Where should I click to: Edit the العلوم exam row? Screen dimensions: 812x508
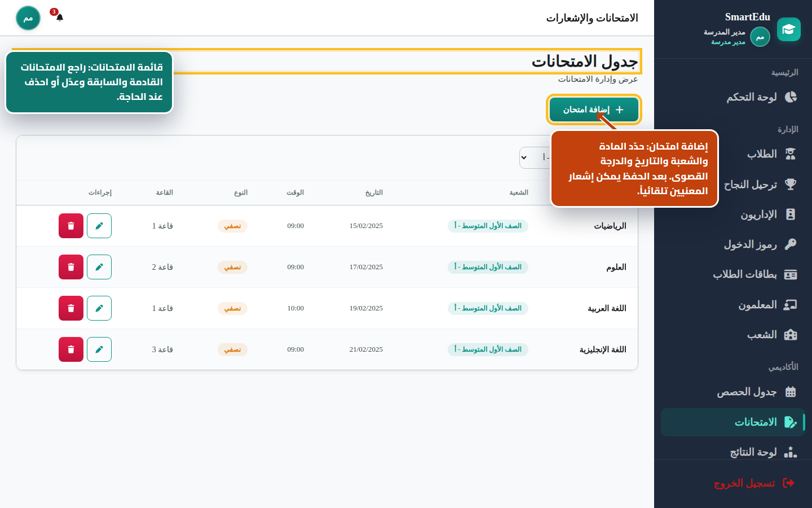(99, 267)
